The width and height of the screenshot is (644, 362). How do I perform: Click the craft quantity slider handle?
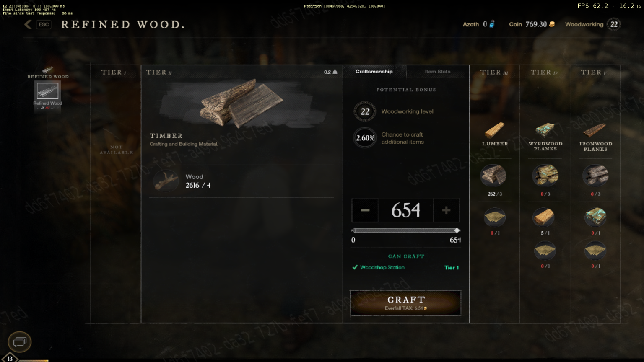tap(457, 230)
